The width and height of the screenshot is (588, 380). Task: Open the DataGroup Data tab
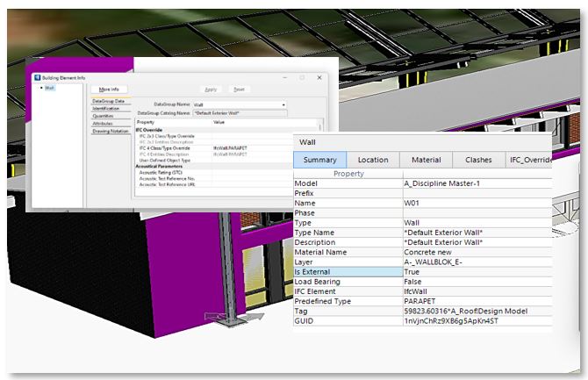111,102
